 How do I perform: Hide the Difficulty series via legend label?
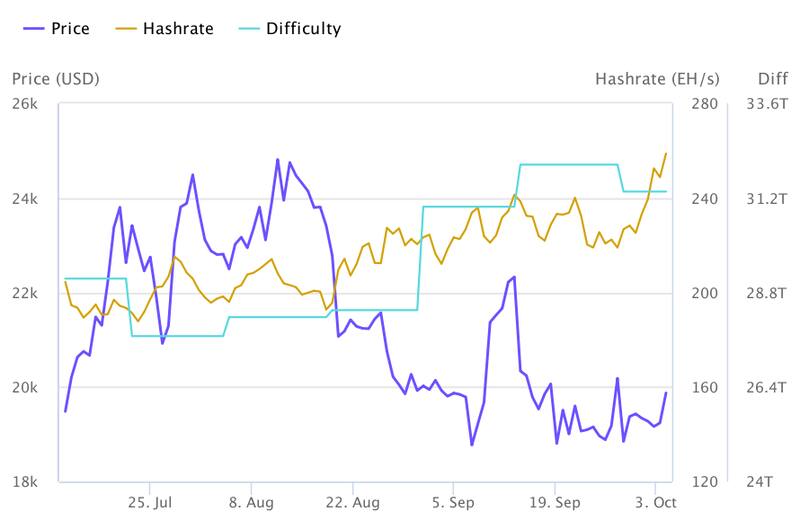pyautogui.click(x=303, y=28)
